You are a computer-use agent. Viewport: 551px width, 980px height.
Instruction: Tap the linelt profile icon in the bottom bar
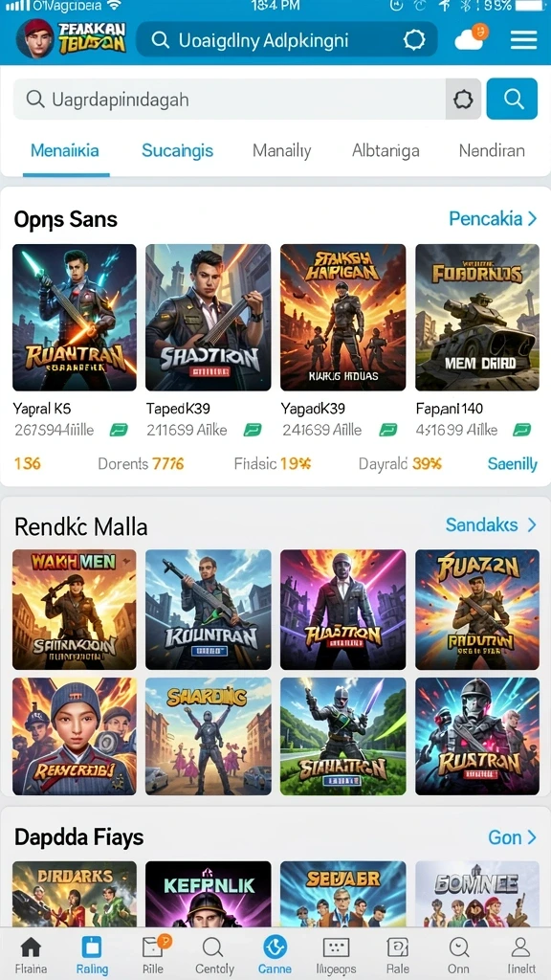click(520, 955)
